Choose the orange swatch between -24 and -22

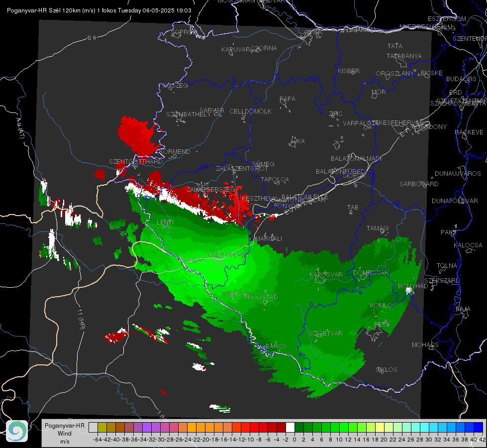pyautogui.click(x=192, y=428)
